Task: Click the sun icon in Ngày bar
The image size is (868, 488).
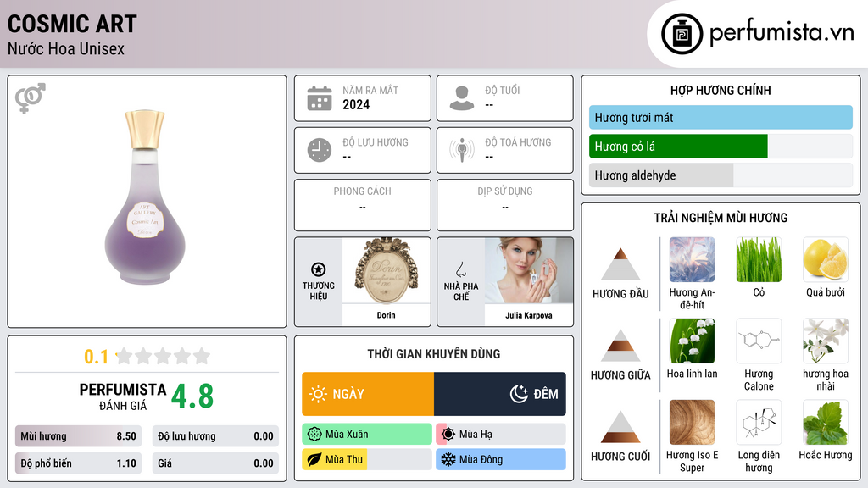Action: click(318, 394)
